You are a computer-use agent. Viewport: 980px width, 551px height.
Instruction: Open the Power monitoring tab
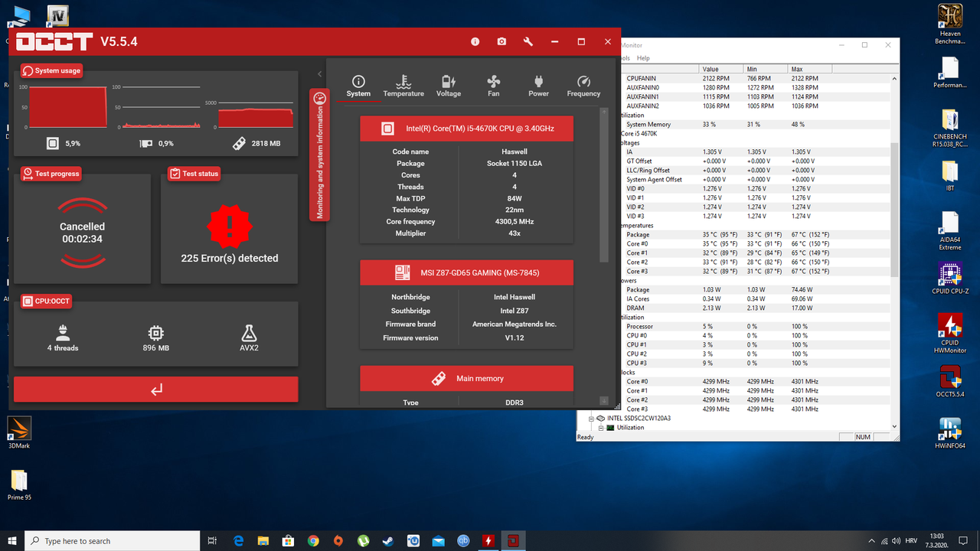tap(538, 86)
